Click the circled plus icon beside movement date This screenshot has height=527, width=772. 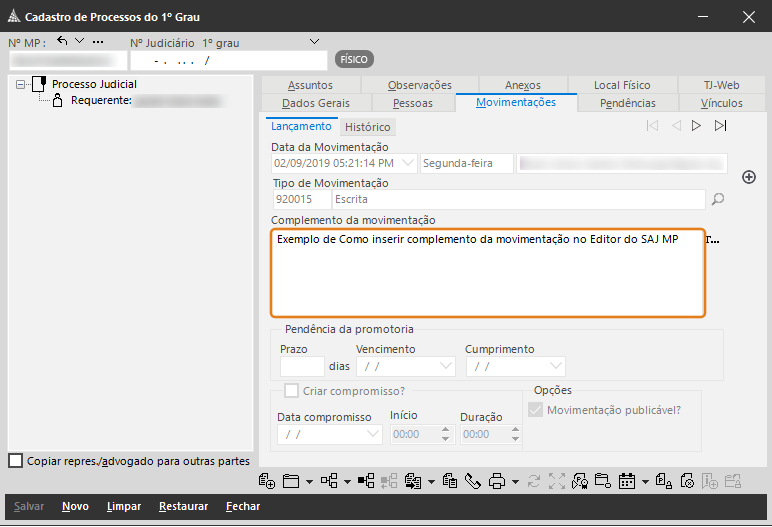click(748, 177)
